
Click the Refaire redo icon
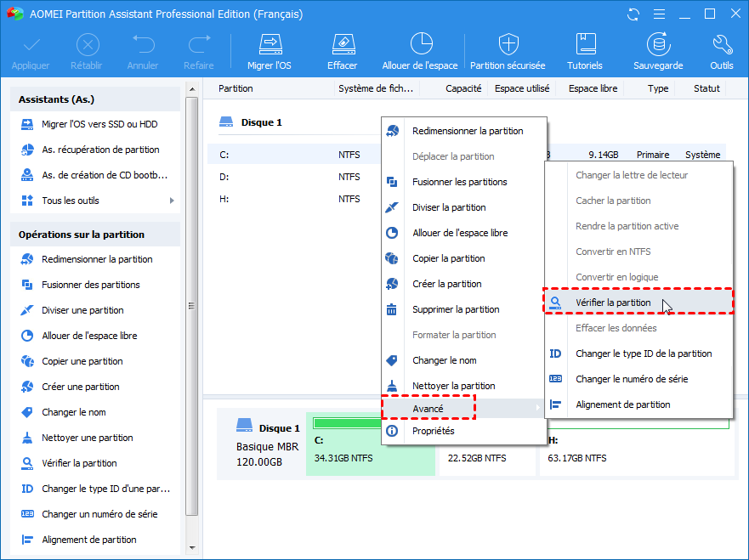click(x=199, y=45)
